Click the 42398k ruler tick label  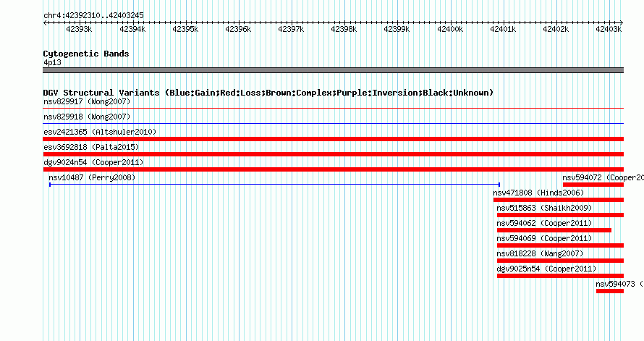point(344,30)
